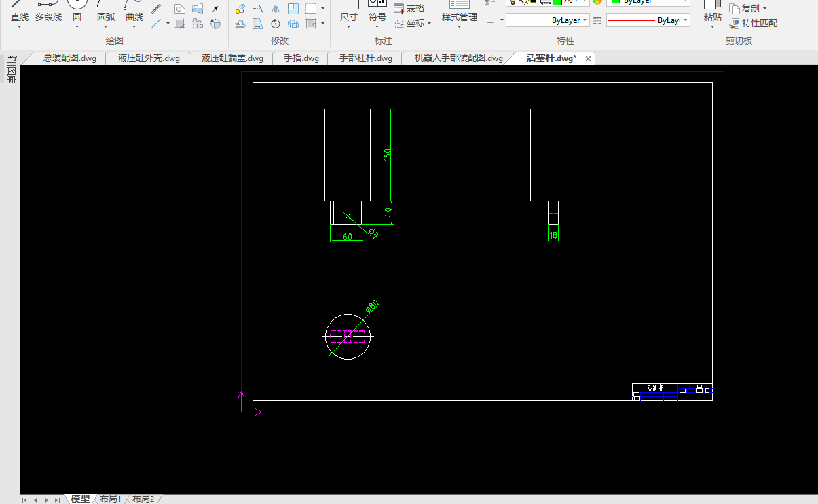Click the green Φ80 diameter dimension
This screenshot has height=504, width=818.
click(371, 306)
